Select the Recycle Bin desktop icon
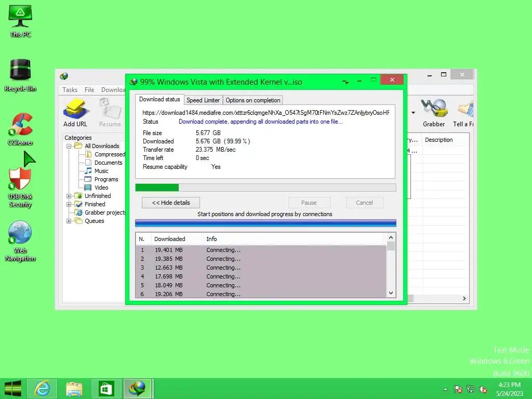This screenshot has width=532, height=399. click(x=20, y=75)
